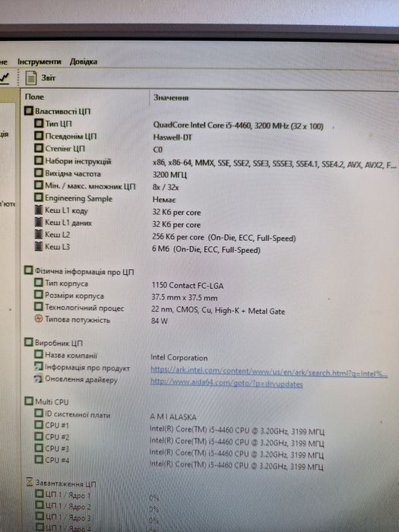The width and height of the screenshot is (399, 532).
Task: Select the x86, x86-64, MMX instruction sets value
Action: point(274,164)
